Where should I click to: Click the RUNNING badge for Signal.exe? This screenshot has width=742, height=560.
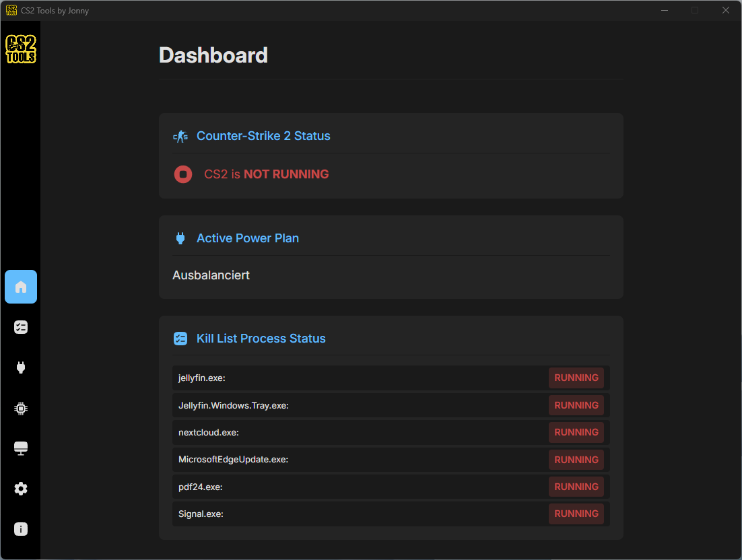pyautogui.click(x=576, y=513)
